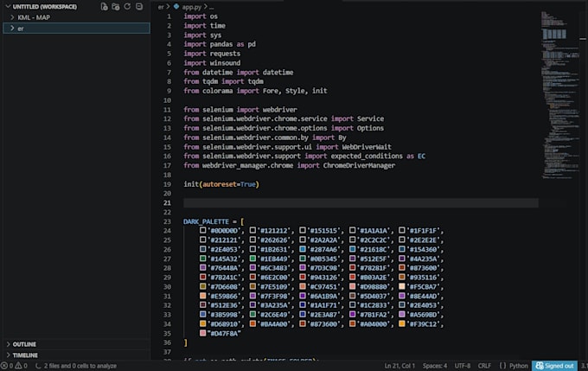Click line number 1 in the gutter
The height and width of the screenshot is (371, 588).
169,16
